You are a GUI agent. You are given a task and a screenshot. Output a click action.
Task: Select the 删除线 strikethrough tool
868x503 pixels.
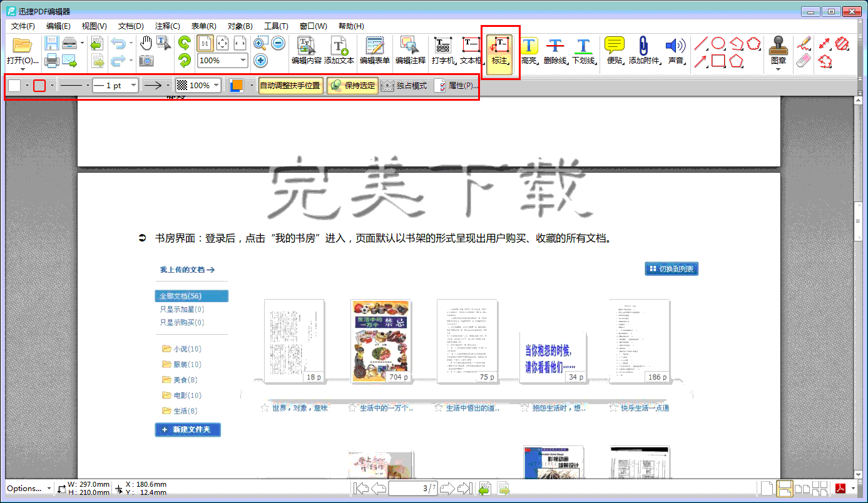coord(555,51)
